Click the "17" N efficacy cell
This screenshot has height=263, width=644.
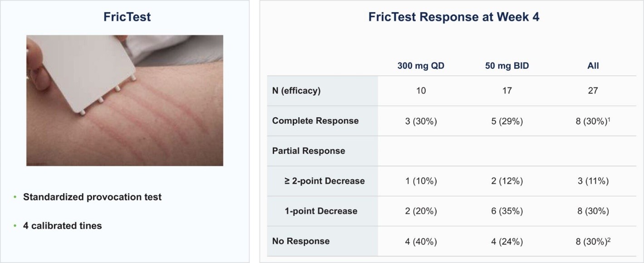coord(507,91)
